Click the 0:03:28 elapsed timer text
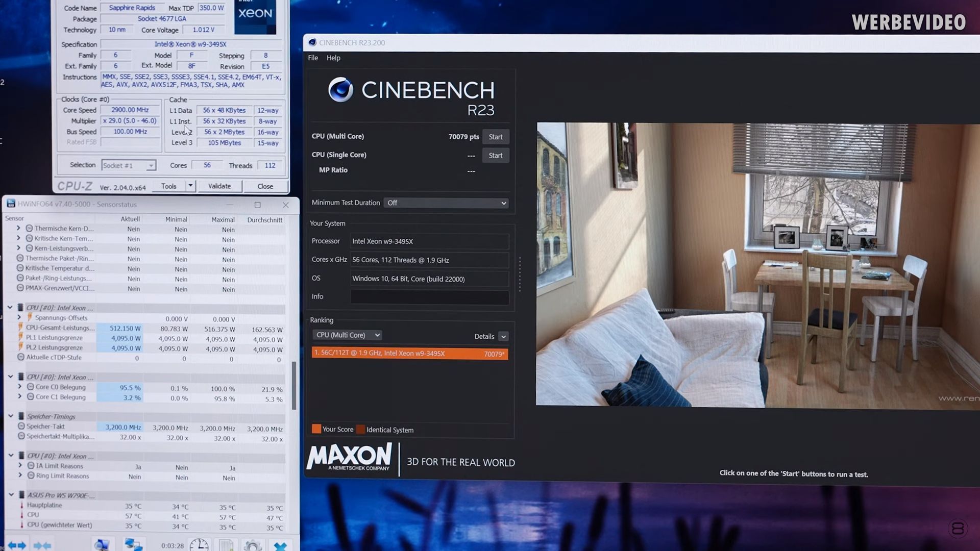980x551 pixels. click(173, 545)
